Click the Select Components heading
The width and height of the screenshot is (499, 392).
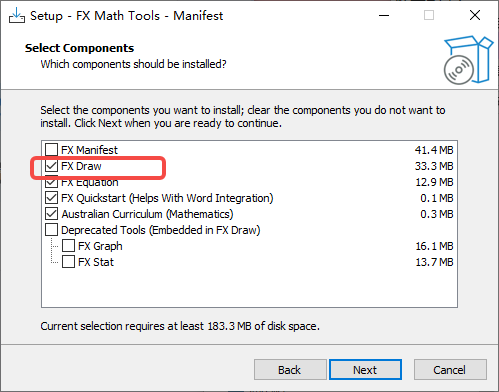(79, 48)
